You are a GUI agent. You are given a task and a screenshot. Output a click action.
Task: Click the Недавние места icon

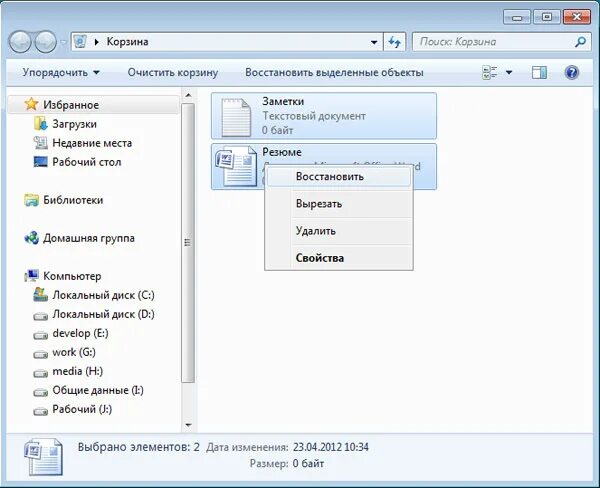[40, 143]
